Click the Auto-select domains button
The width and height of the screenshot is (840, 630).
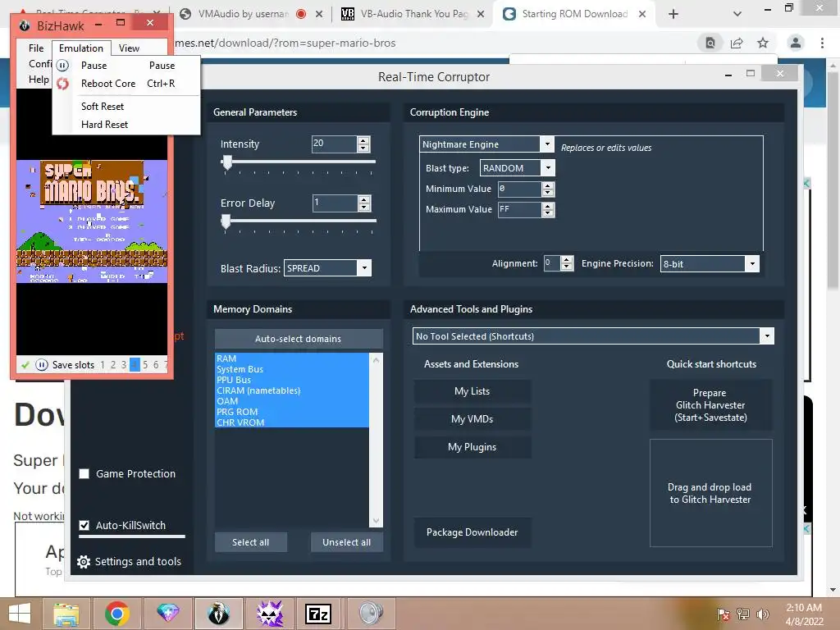[x=299, y=339]
